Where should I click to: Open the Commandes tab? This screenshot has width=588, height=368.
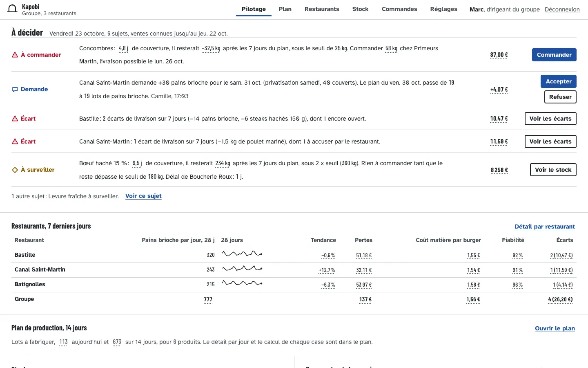pos(399,9)
